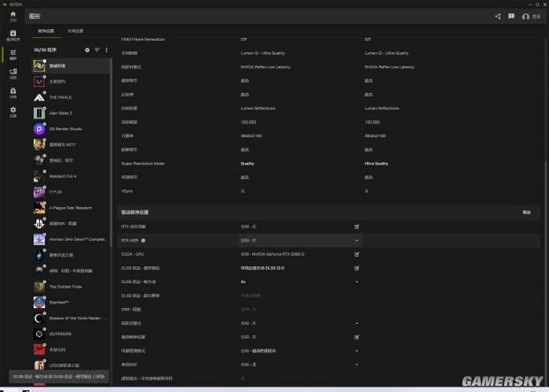Viewport: 549px width, 392px height.
Task: Click the info icon next to RTX HDR
Action: click(143, 241)
